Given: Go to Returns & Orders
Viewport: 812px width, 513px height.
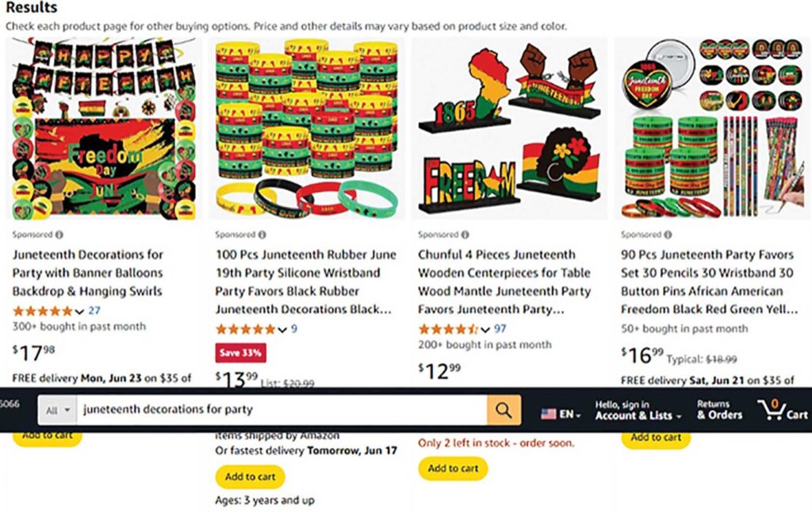Looking at the screenshot, I should coord(719,409).
